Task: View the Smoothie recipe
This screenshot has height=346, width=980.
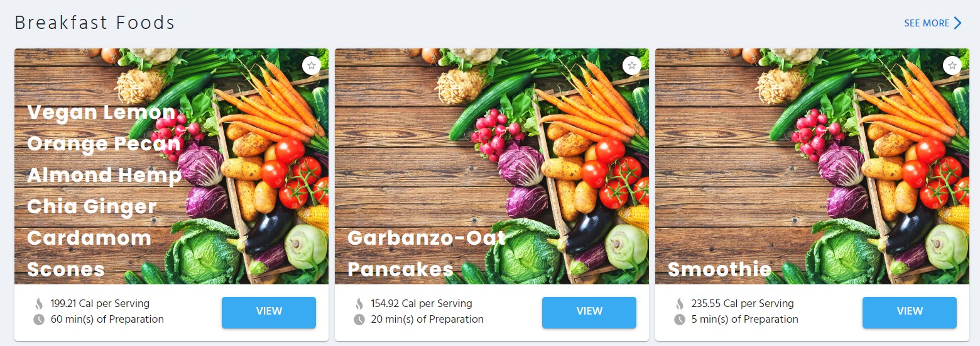Action: click(910, 312)
